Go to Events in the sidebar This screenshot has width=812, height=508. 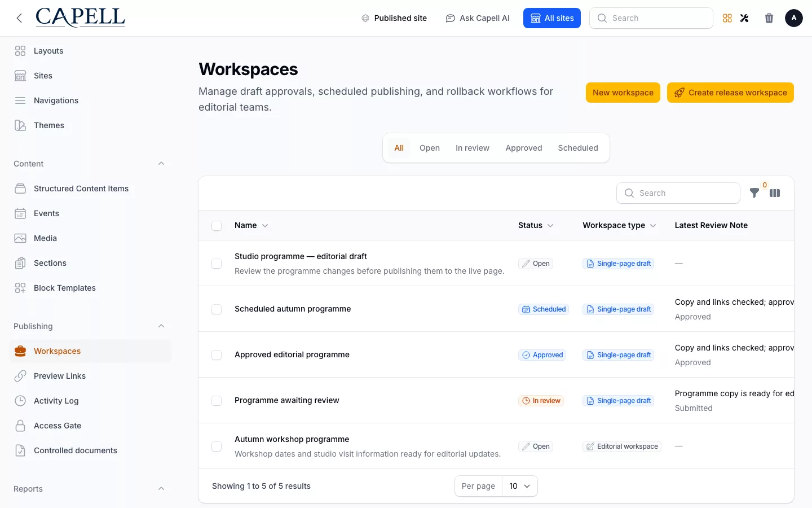tap(90, 213)
